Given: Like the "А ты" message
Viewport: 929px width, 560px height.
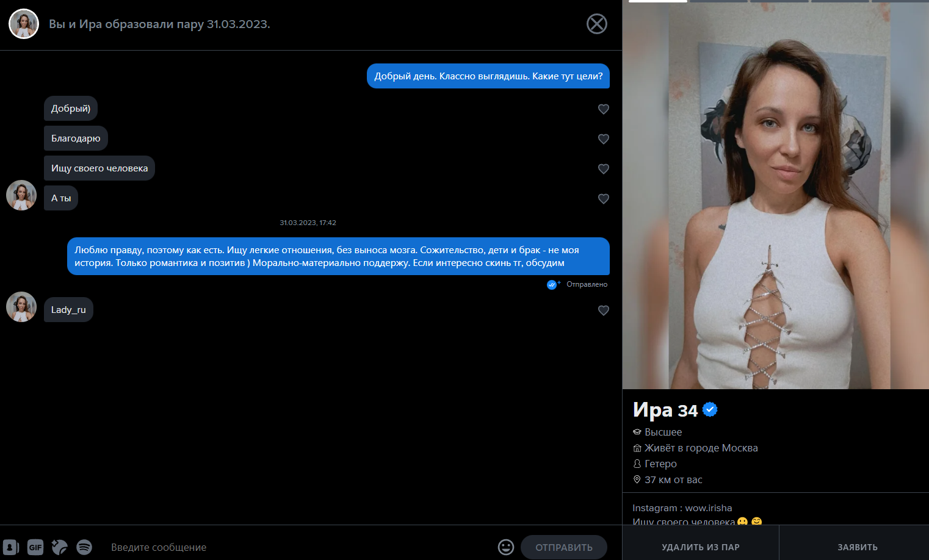Looking at the screenshot, I should (604, 199).
